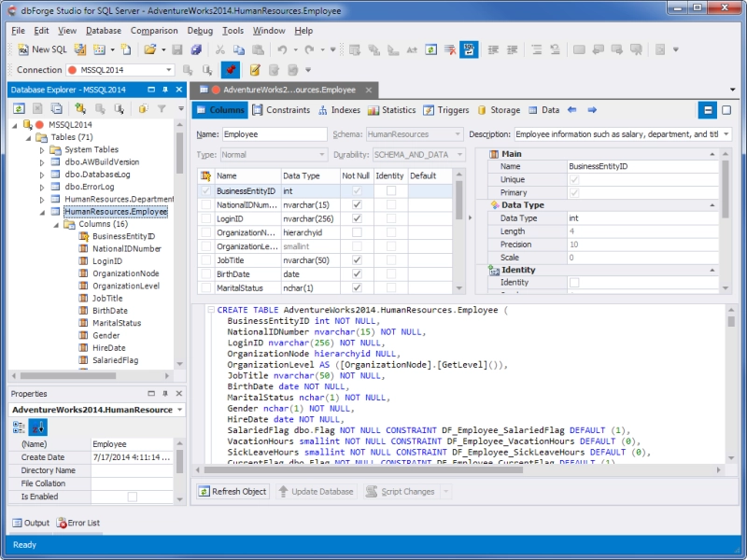Click the Refresh Object button
This screenshot has width=747, height=560.
(x=233, y=492)
